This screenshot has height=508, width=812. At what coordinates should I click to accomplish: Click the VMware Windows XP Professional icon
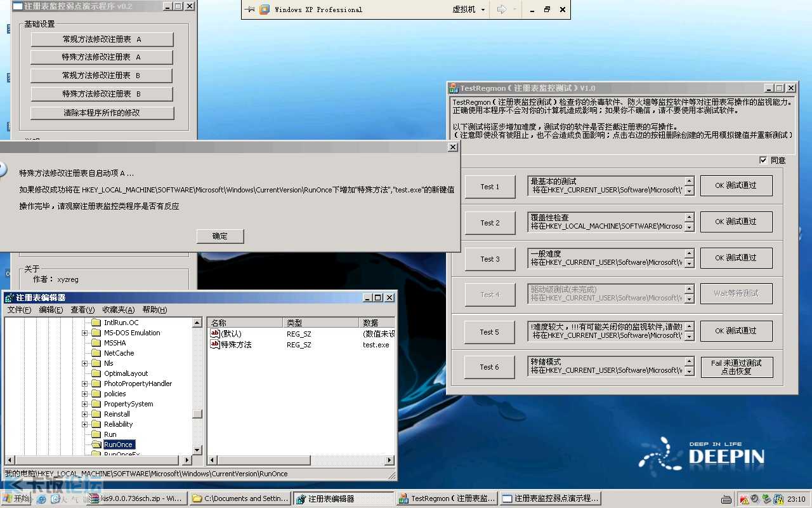[x=265, y=10]
